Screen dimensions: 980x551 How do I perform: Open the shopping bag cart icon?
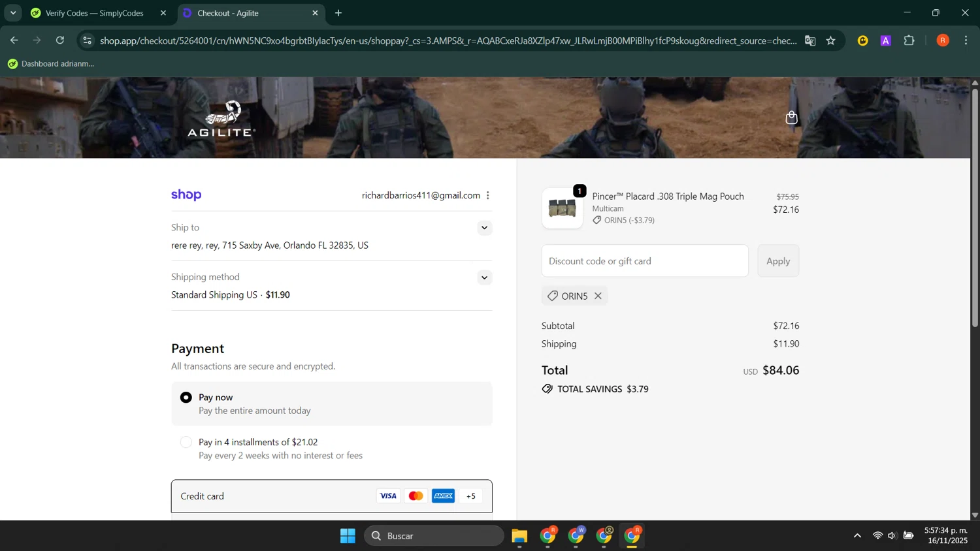791,118
